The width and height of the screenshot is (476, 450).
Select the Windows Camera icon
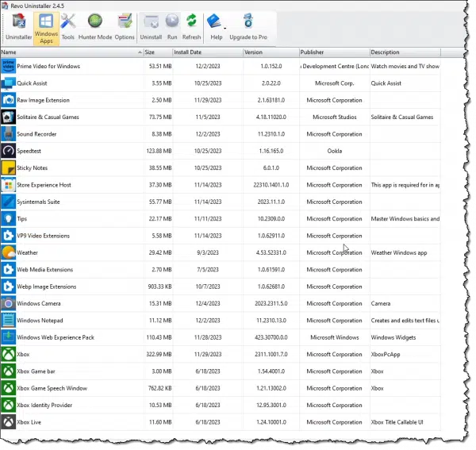coord(8,303)
